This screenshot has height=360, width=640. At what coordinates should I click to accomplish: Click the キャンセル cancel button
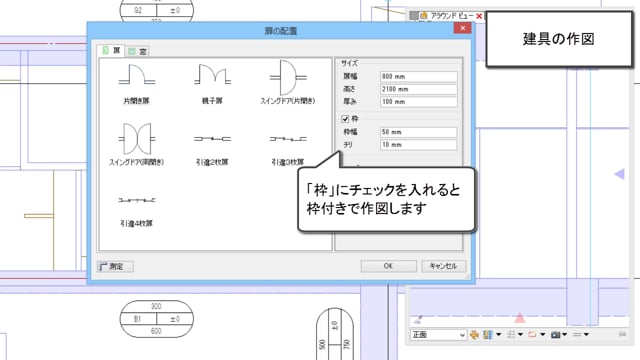click(x=443, y=266)
